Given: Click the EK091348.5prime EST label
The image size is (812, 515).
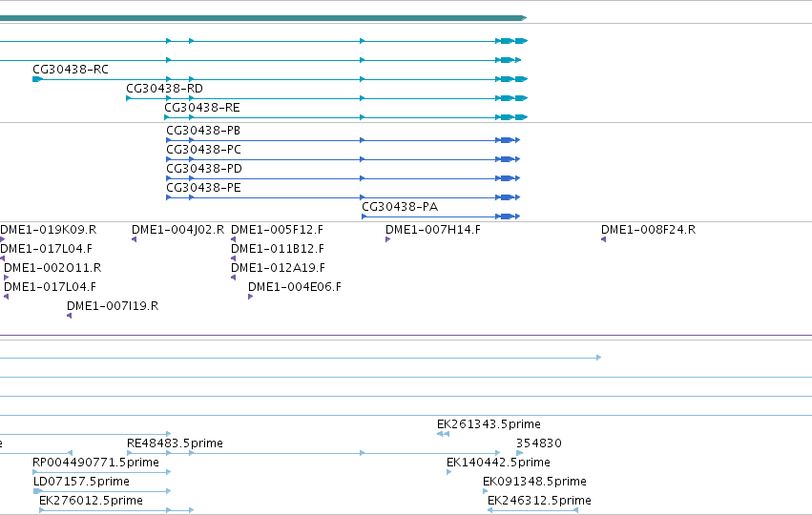Looking at the screenshot, I should tap(534, 482).
